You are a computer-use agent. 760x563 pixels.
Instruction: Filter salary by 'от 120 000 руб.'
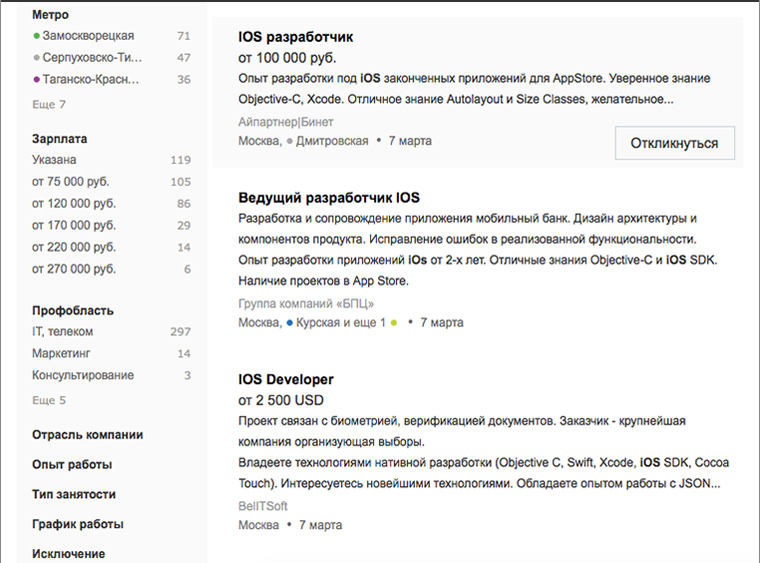[74, 203]
